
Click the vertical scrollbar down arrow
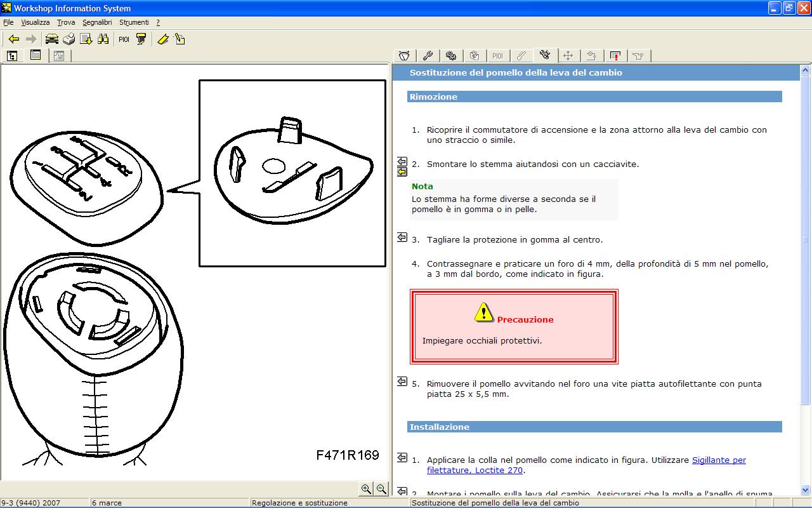(x=806, y=490)
